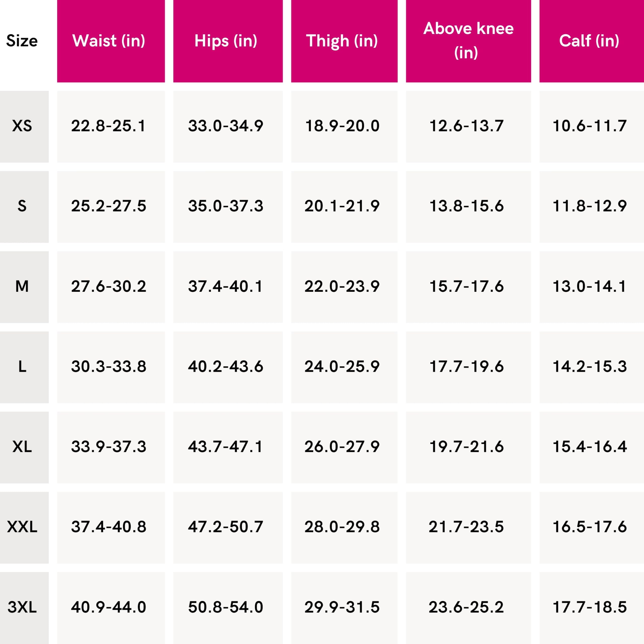Click the waist cell 22.8-25.1
Image resolution: width=644 pixels, height=644 pixels.
tap(111, 127)
